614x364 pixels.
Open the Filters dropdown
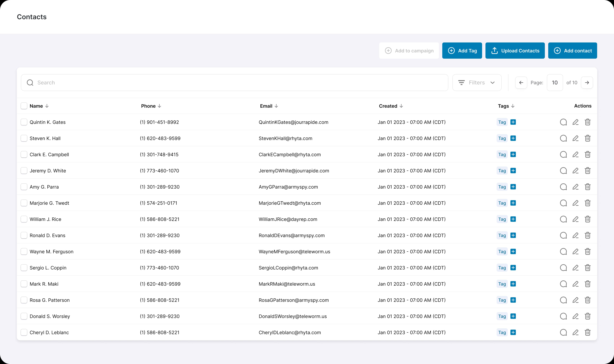tap(477, 83)
